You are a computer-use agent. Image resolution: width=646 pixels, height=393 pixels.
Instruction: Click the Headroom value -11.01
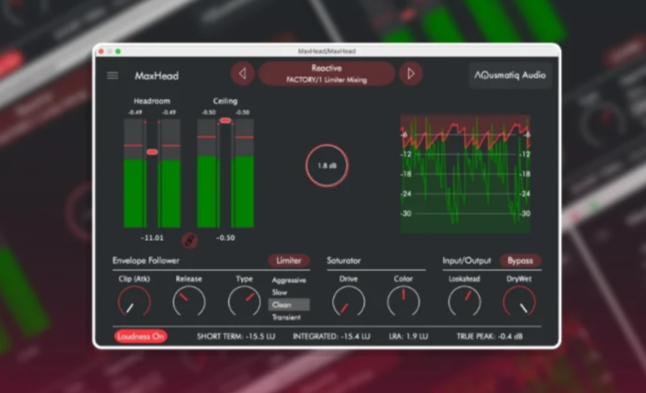[x=152, y=238]
